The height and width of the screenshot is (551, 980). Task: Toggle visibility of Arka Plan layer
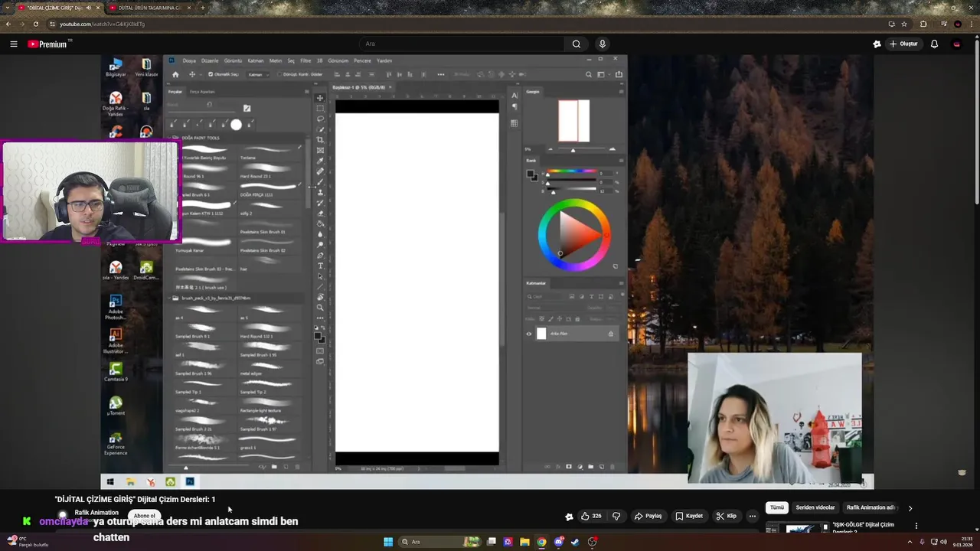coord(529,334)
